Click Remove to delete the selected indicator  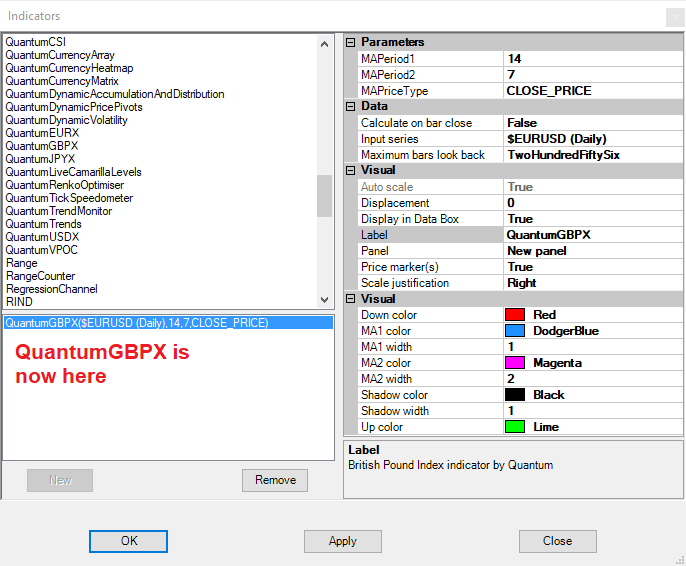[275, 480]
